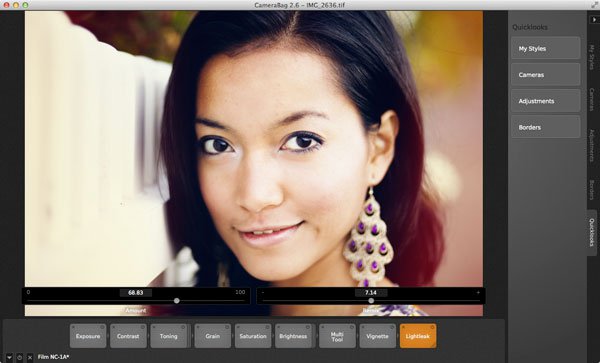Select the Multi Tool adjustment tile

pos(337,336)
